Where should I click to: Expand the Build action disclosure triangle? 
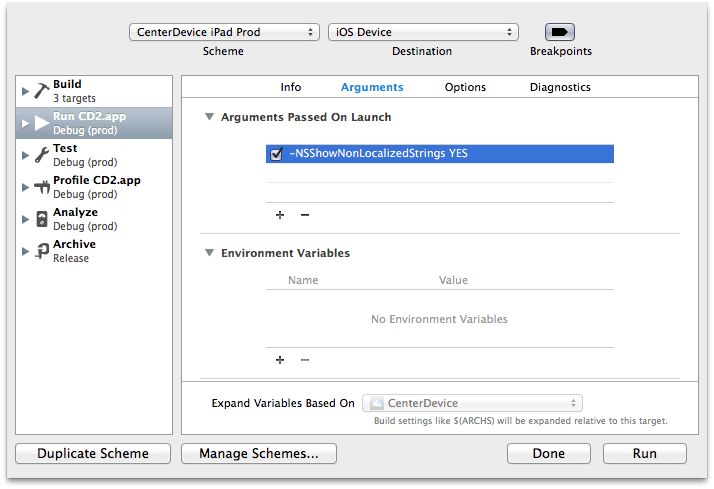pyautogui.click(x=25, y=91)
